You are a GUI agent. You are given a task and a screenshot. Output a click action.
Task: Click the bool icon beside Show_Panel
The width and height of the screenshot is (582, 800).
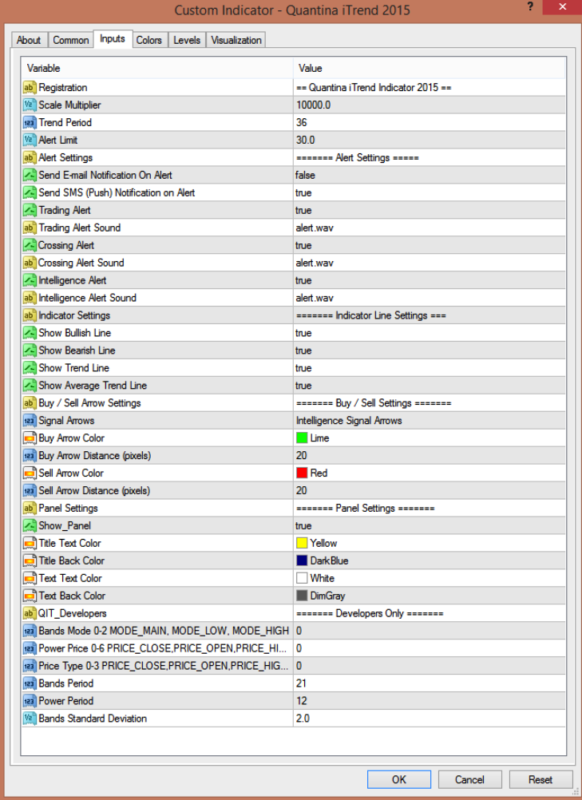click(x=30, y=526)
